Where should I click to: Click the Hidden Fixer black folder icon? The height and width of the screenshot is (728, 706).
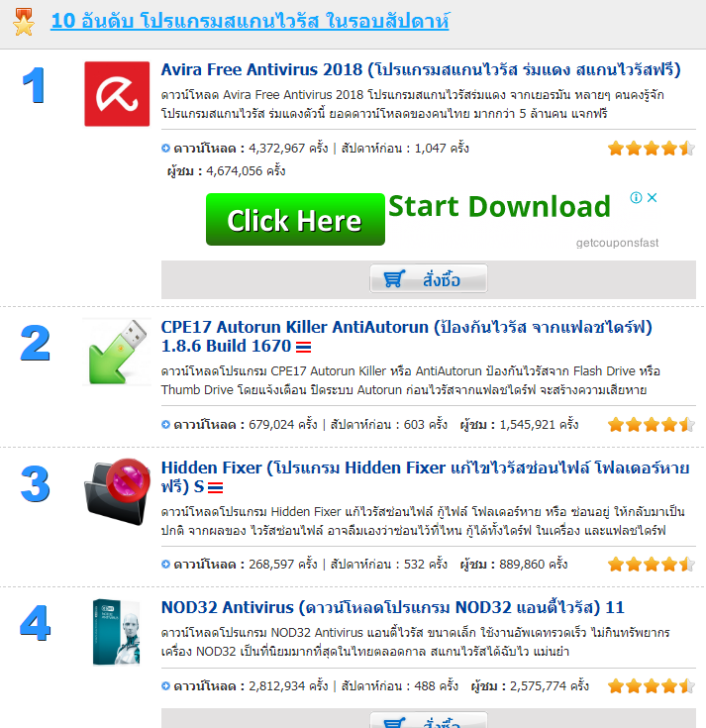pos(117,491)
